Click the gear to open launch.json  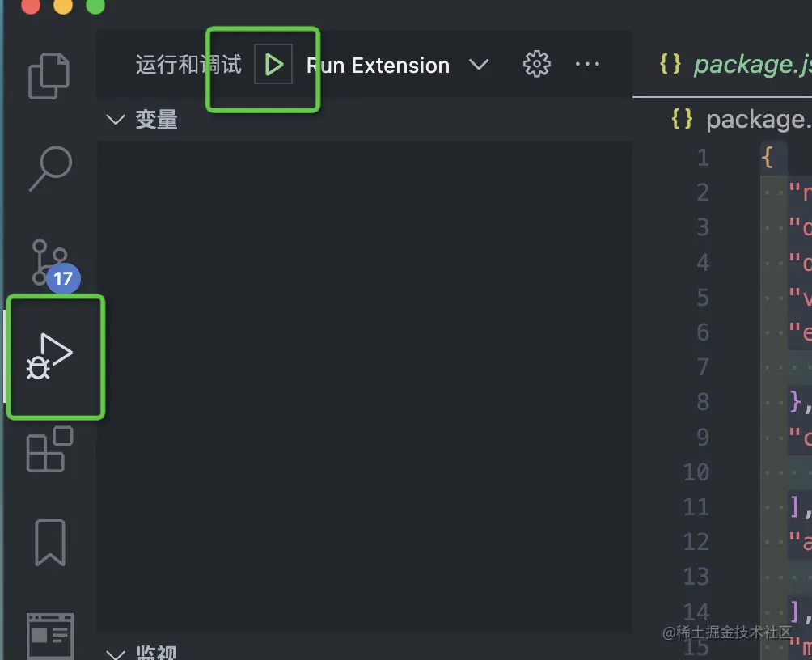coord(536,65)
